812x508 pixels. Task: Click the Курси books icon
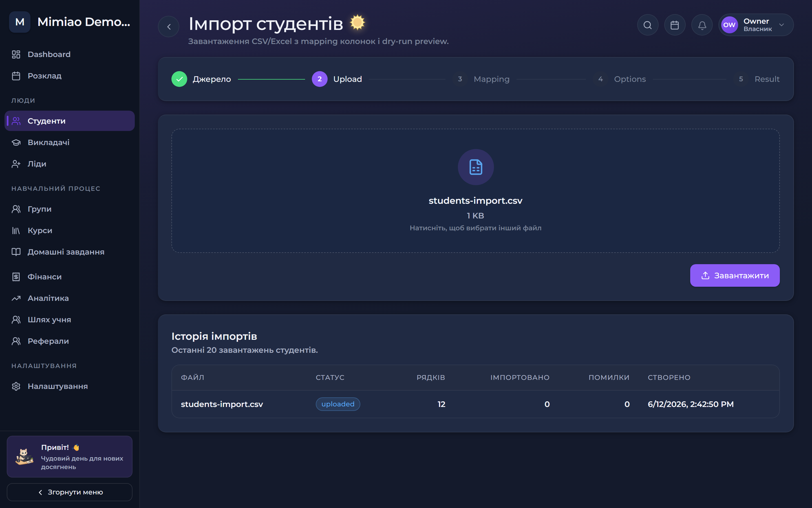tap(16, 231)
